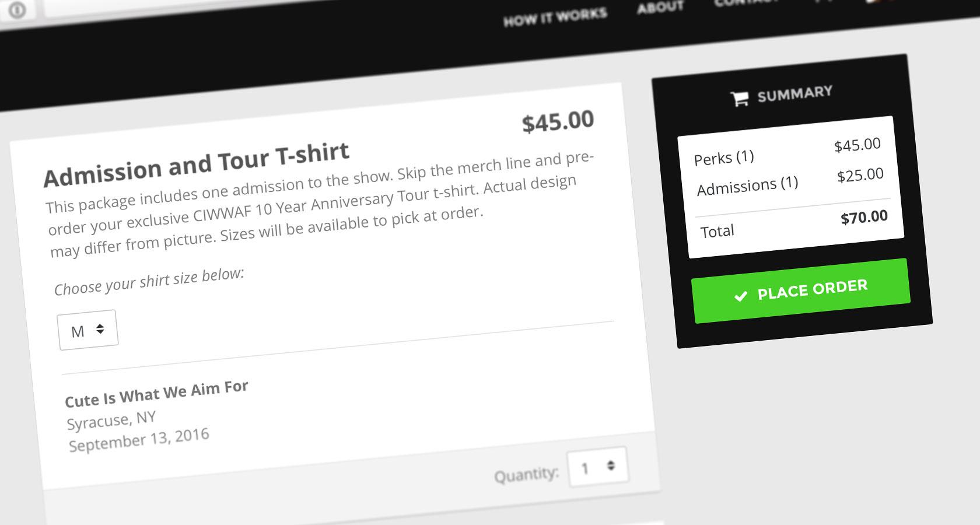Click the checkmark icon on Place Order button
The image size is (980, 525).
tap(740, 296)
